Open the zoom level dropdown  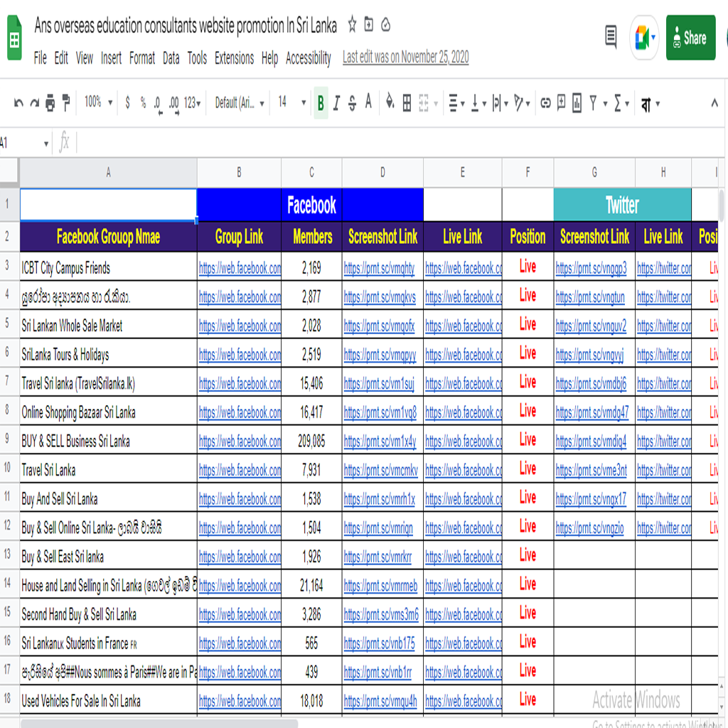pos(98,102)
